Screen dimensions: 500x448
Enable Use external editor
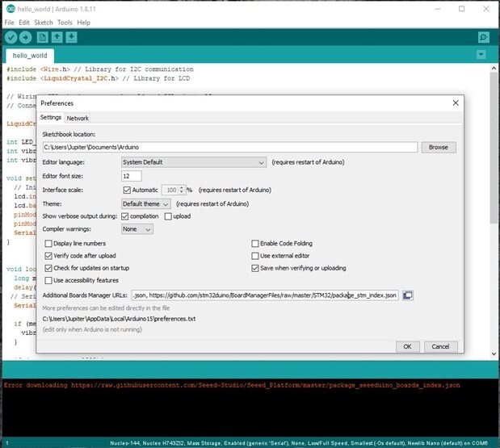pos(254,256)
